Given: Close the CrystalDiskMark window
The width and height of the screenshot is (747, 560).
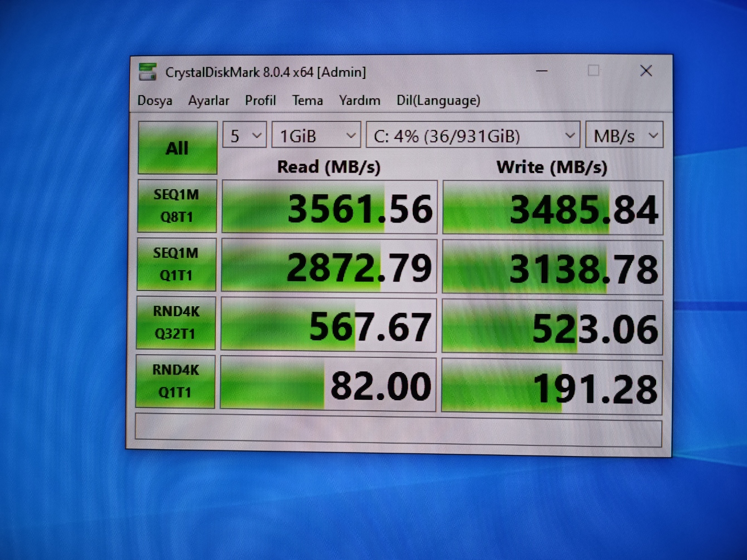Looking at the screenshot, I should 646,71.
